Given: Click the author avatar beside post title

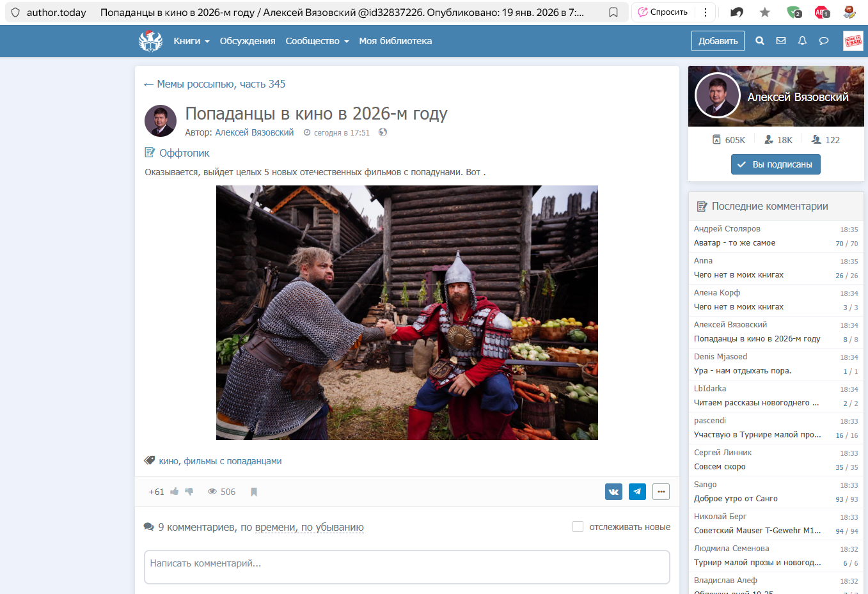Looking at the screenshot, I should tap(161, 121).
